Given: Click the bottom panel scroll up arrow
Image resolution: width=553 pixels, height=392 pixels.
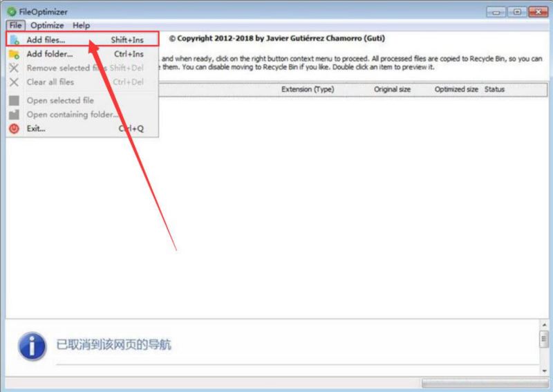Looking at the screenshot, I should [544, 325].
